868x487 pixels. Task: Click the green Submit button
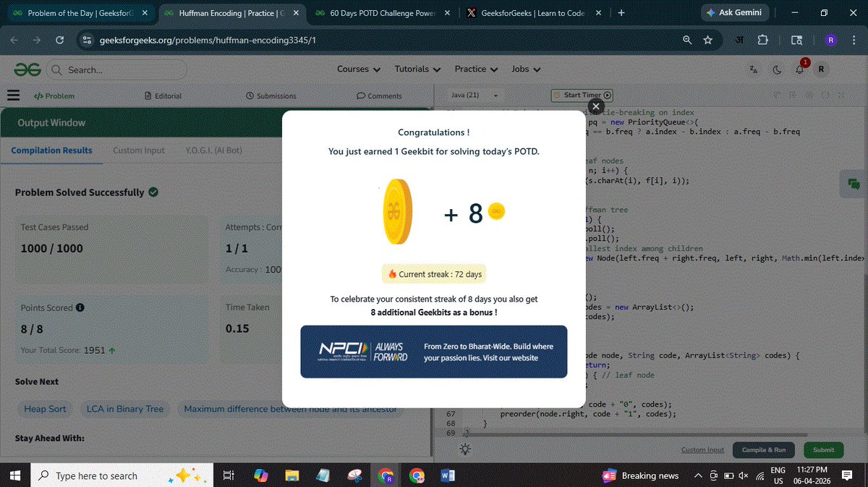tap(823, 449)
